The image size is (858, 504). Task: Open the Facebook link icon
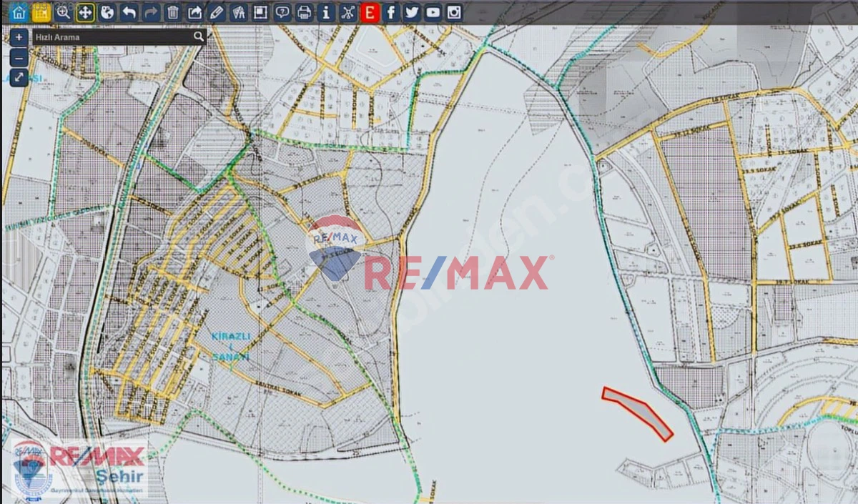(x=391, y=12)
